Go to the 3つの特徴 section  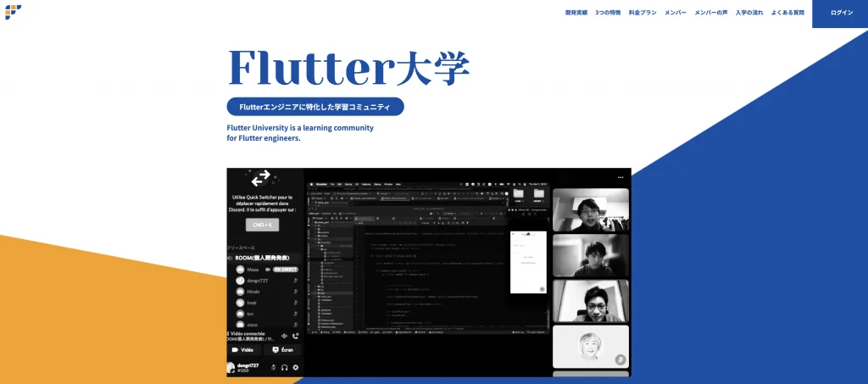(608, 13)
